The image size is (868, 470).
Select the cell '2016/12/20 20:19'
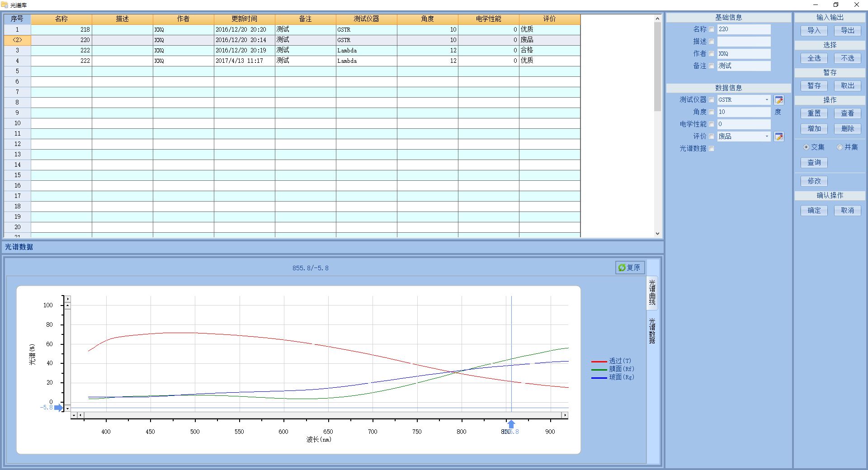pyautogui.click(x=245, y=50)
